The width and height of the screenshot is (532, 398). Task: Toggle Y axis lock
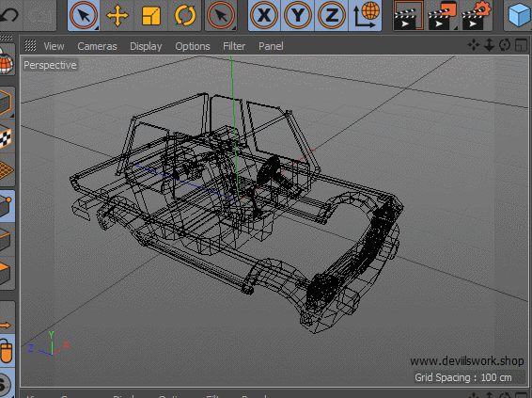click(x=298, y=15)
